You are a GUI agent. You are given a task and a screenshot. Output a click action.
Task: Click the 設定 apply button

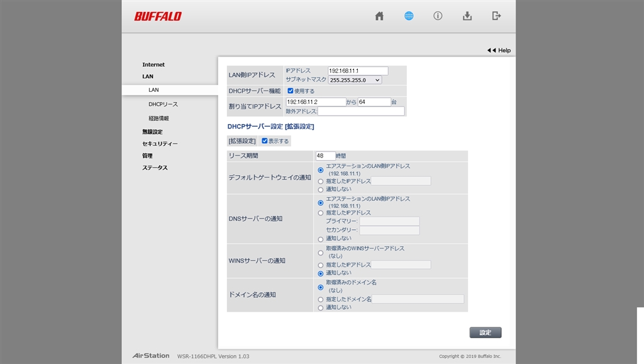(x=486, y=333)
